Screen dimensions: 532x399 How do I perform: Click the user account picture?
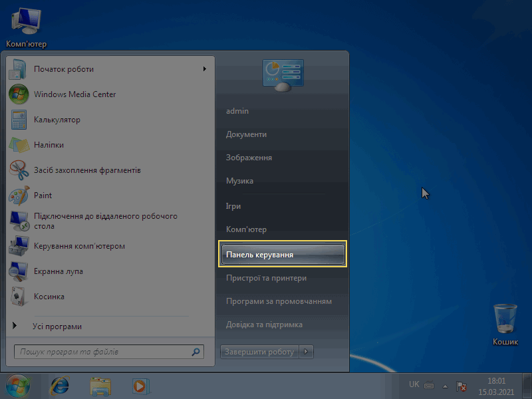(x=283, y=75)
